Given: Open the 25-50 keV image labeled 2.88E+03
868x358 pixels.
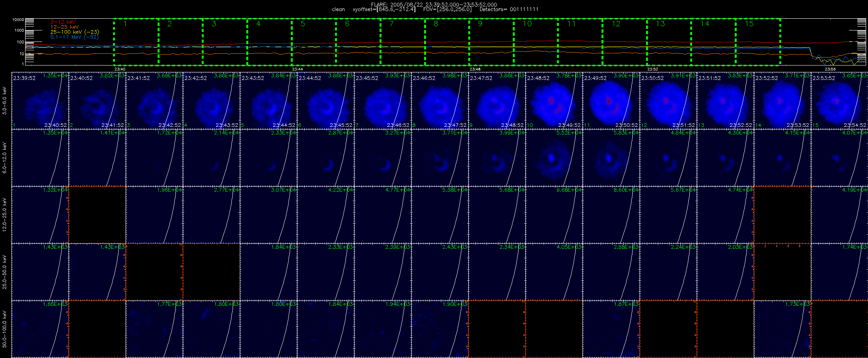Looking at the screenshot, I should tap(611, 272).
